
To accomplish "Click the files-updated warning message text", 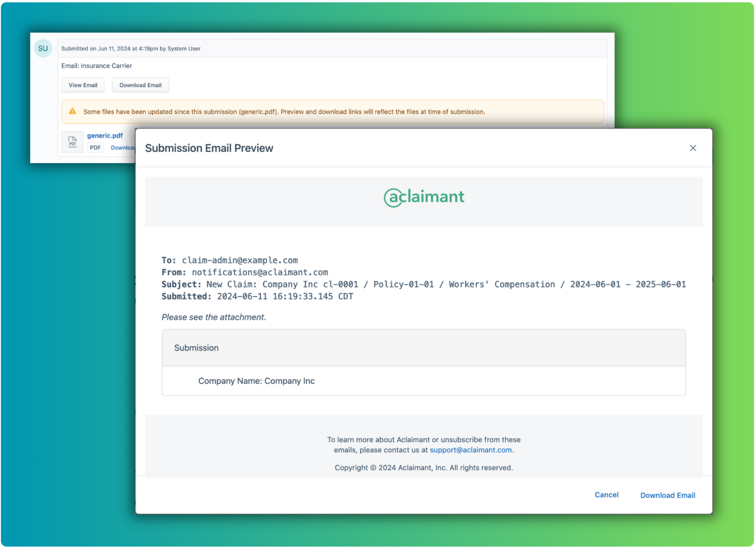I will tap(284, 112).
